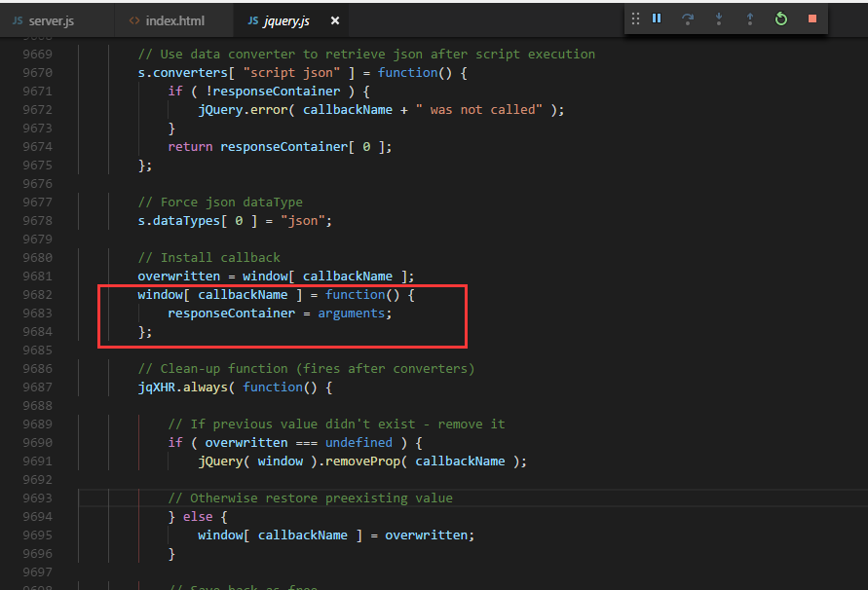Click "jqXHR.always" on line 9687

tap(183, 387)
